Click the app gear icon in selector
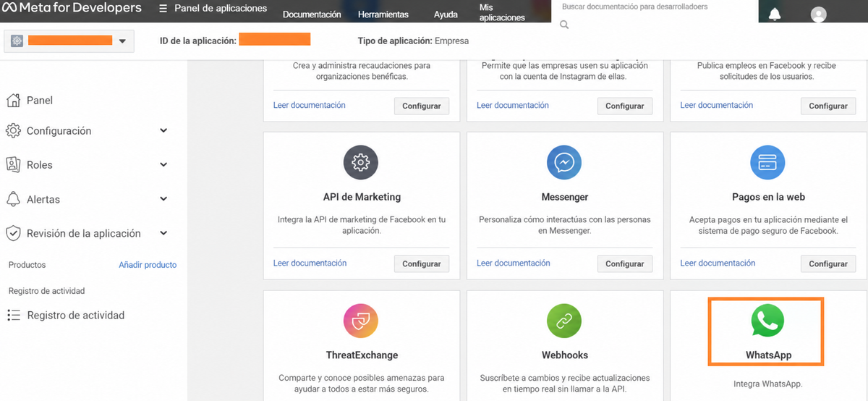The image size is (868, 401). coord(17,41)
